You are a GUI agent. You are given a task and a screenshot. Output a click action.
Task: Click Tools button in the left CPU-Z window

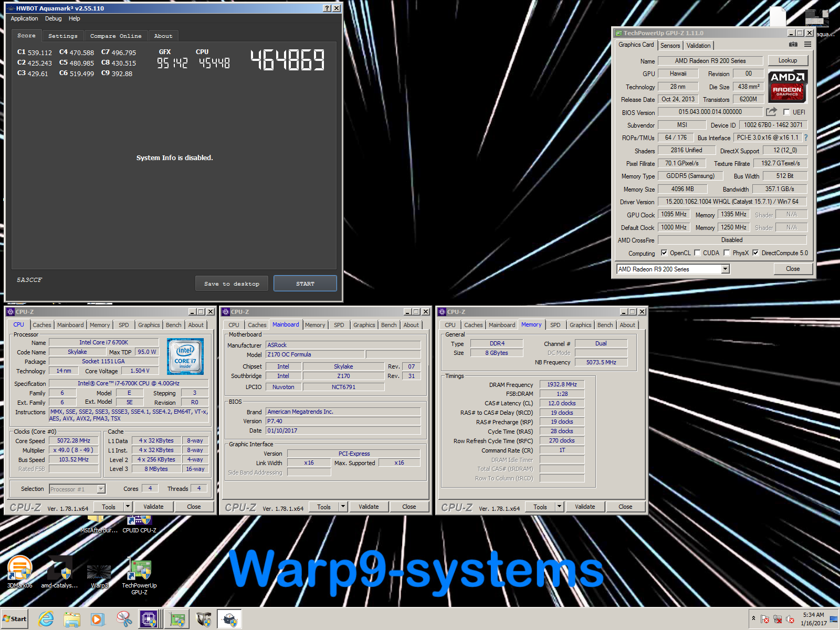[109, 507]
